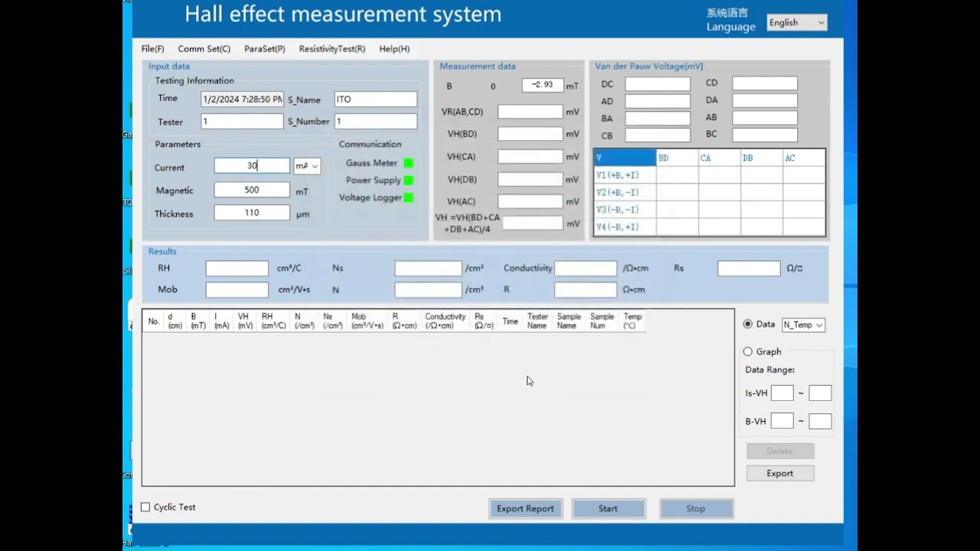Click the Stop button
This screenshot has height=551, width=980.
[x=696, y=508]
